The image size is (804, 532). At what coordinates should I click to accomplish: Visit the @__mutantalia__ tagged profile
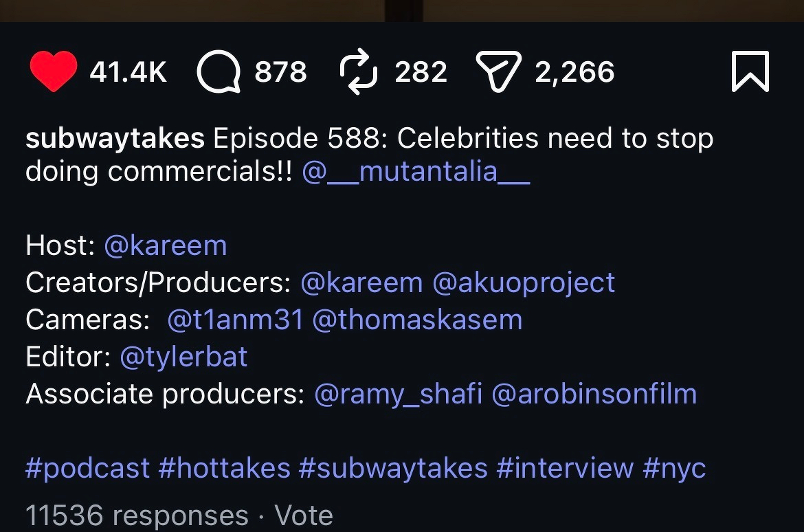[416, 171]
